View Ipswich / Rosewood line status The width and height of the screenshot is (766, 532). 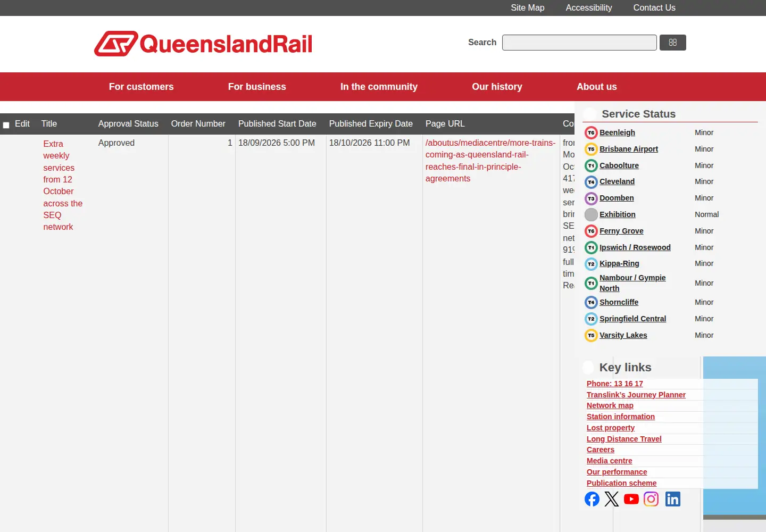pyautogui.click(x=635, y=247)
